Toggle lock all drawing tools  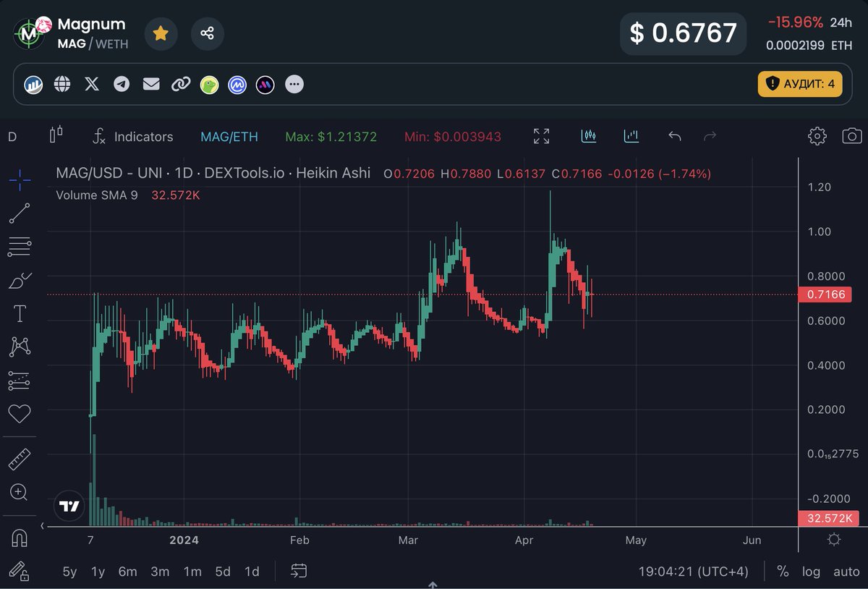coord(20,571)
